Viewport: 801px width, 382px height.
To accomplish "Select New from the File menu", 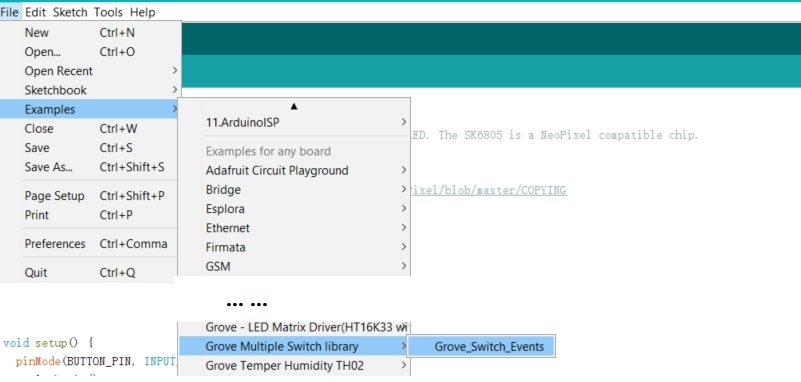I will pyautogui.click(x=90, y=33).
